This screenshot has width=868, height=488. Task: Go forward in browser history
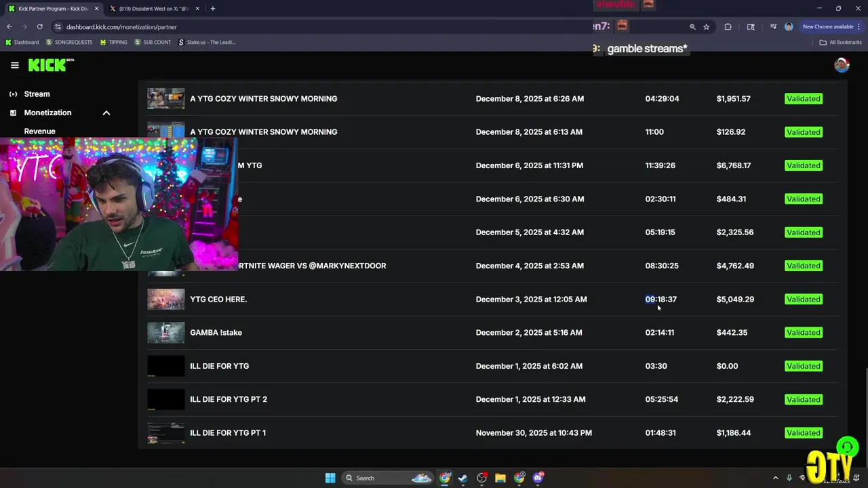coord(24,26)
